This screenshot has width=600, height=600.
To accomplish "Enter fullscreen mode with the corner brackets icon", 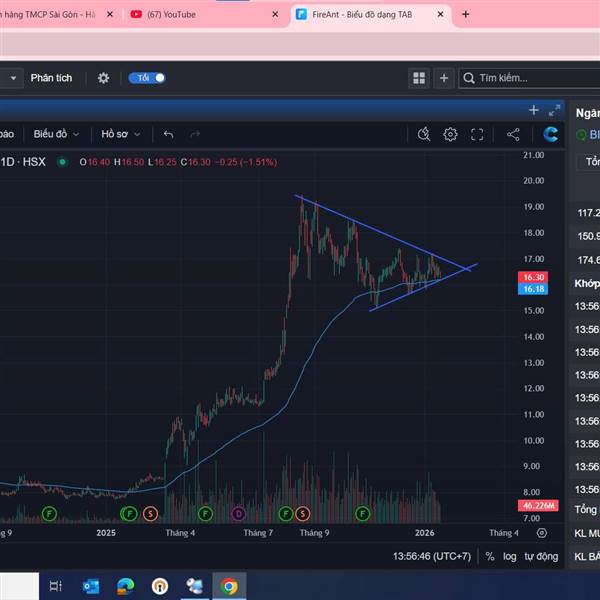I will point(477,134).
